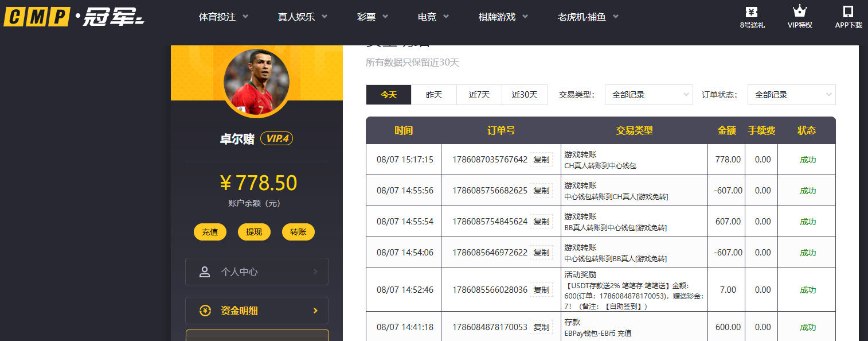Click timestamp 08/07 14:52:46

[405, 290]
